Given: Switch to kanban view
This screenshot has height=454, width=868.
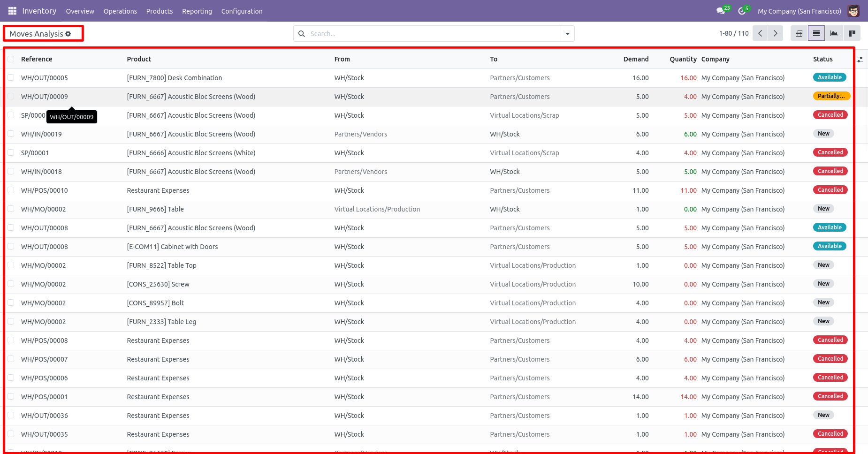Looking at the screenshot, I should pyautogui.click(x=852, y=33).
